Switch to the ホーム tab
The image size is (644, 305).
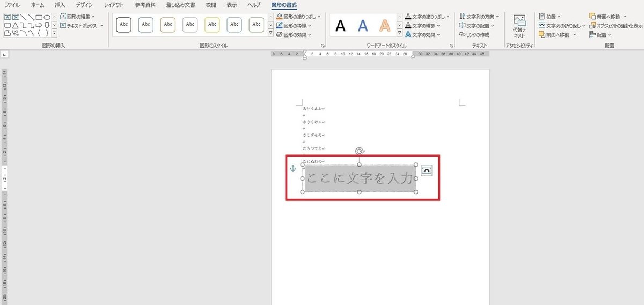click(x=38, y=5)
